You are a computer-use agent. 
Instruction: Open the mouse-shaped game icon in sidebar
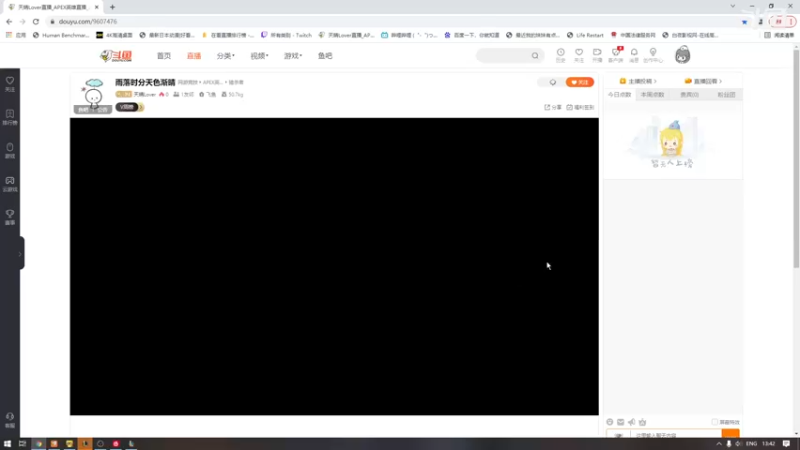point(10,151)
